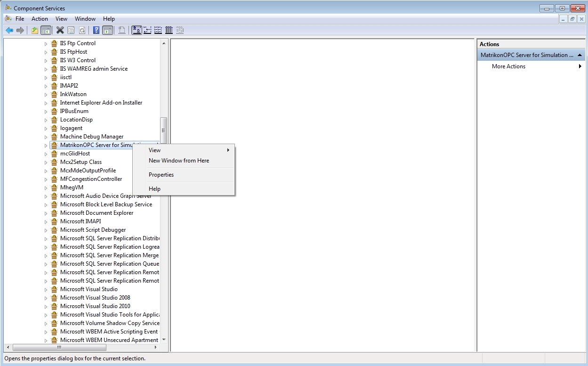
Task: Toggle Show/Hide Action Pane toolbar button
Action: click(107, 30)
